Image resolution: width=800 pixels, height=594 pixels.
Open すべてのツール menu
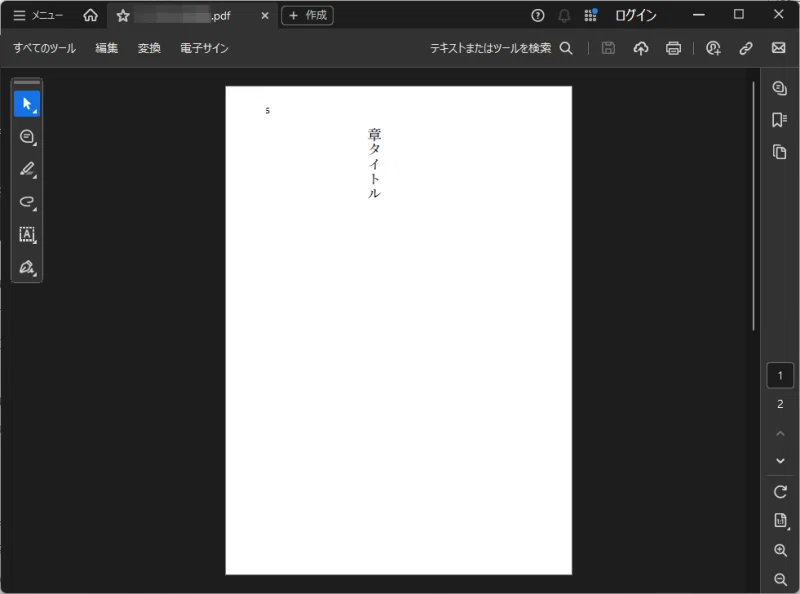coord(44,48)
